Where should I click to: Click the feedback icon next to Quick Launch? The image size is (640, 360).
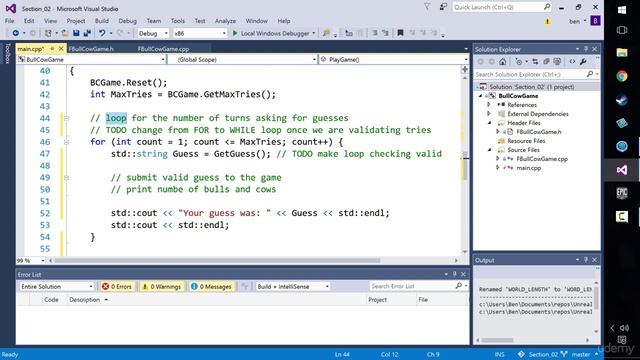[443, 7]
